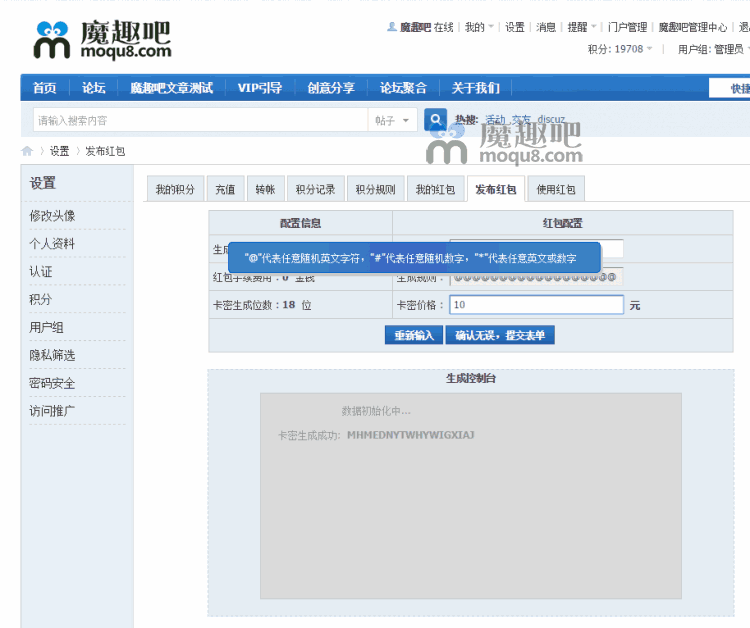Open 访问推广 in settings sidebar

tap(53, 411)
